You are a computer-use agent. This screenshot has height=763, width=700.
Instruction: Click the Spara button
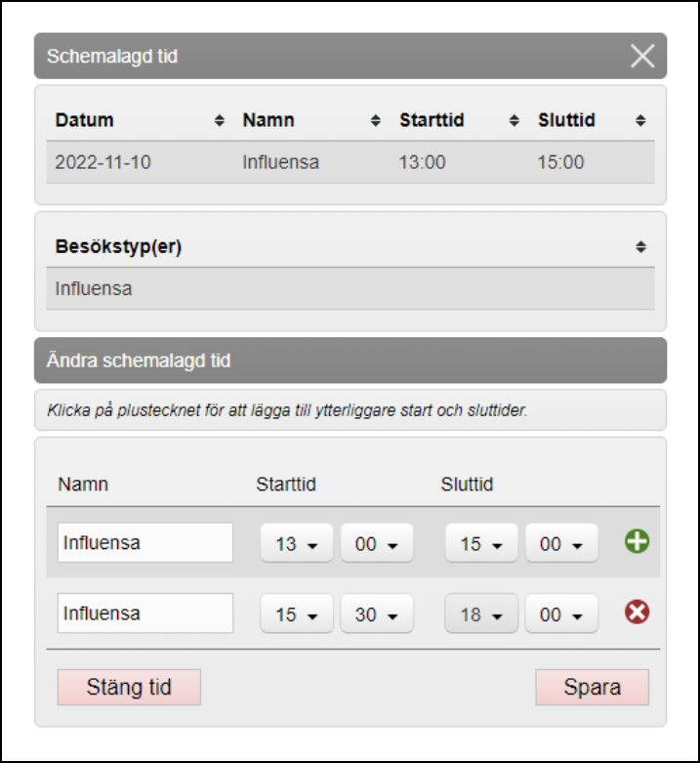click(x=592, y=687)
